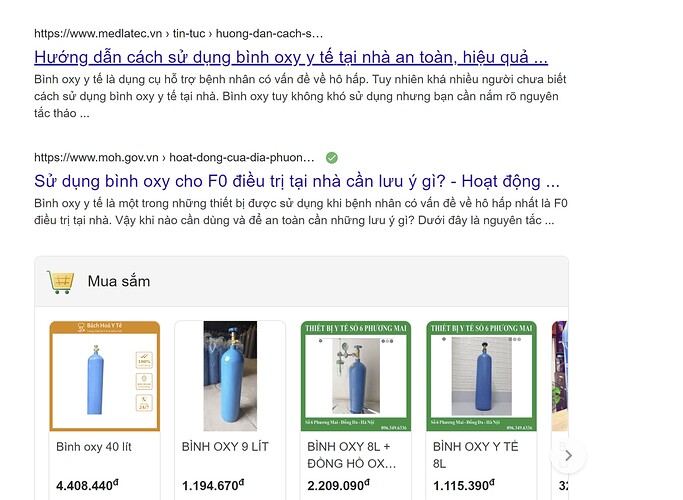Open the 'BÌNH OXY 8L + ĐỒNG HỒ' product image
Viewport: 683px width, 500px height.
(356, 376)
